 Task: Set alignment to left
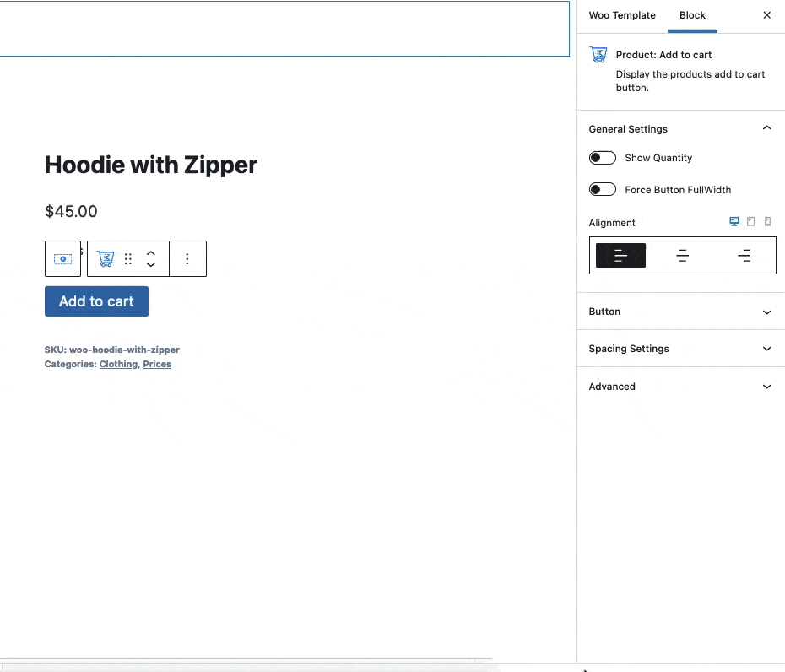click(620, 256)
